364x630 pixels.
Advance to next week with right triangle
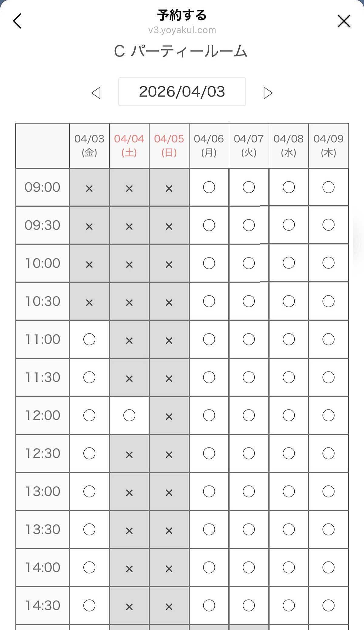click(x=268, y=93)
